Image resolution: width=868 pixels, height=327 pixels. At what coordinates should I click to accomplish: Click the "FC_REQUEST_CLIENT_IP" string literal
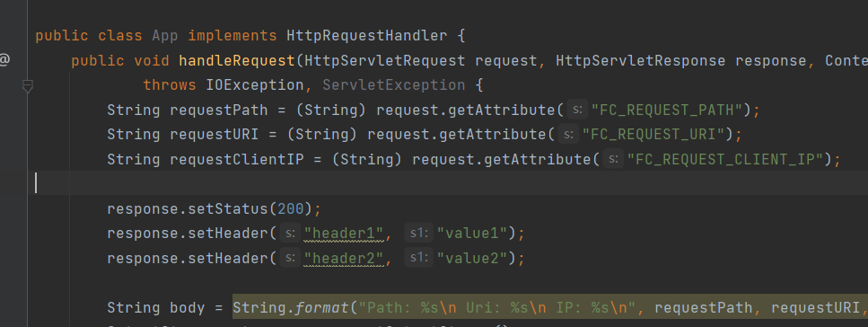(725, 160)
